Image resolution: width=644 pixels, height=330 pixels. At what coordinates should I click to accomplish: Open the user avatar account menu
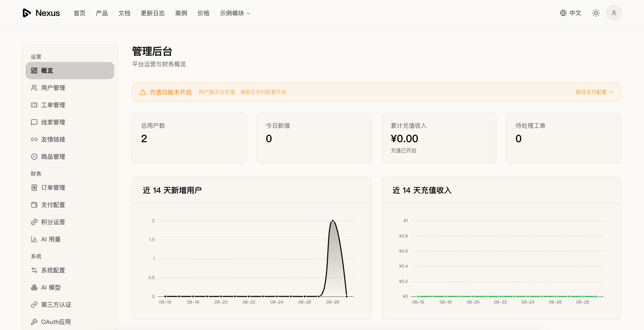click(614, 13)
